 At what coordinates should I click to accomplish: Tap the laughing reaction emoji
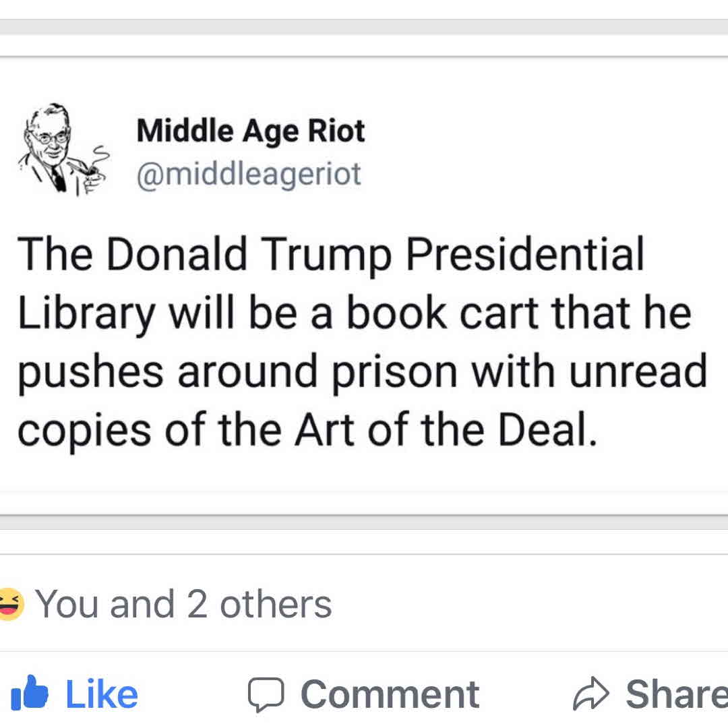11,603
